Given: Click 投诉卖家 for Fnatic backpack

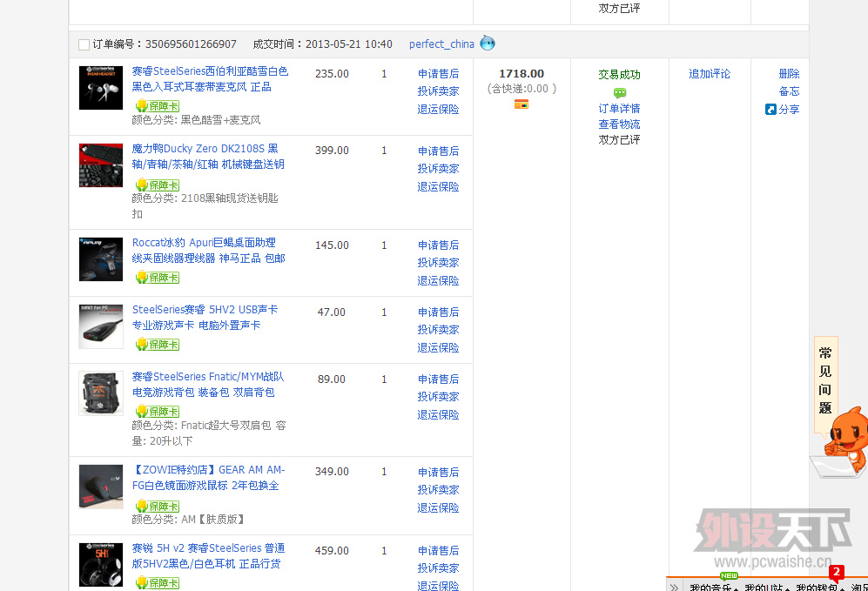Looking at the screenshot, I should 439,397.
